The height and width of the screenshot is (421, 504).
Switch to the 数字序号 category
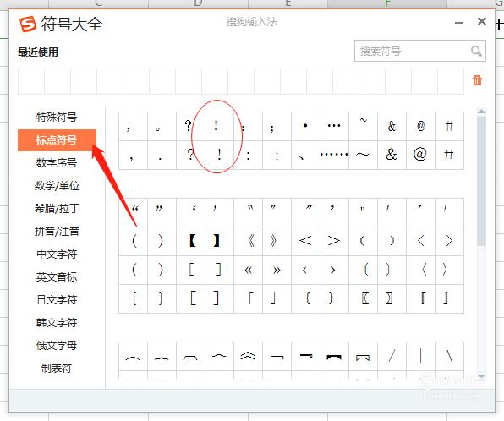tap(57, 162)
